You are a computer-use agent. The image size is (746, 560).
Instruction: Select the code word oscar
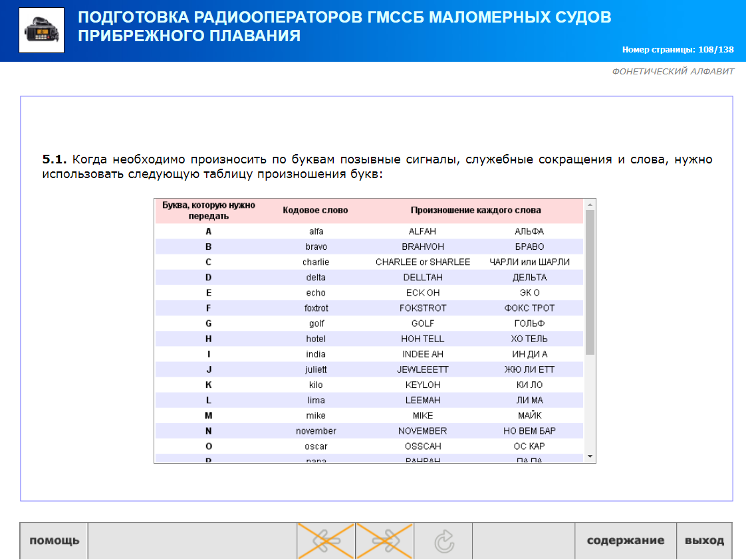(x=316, y=446)
